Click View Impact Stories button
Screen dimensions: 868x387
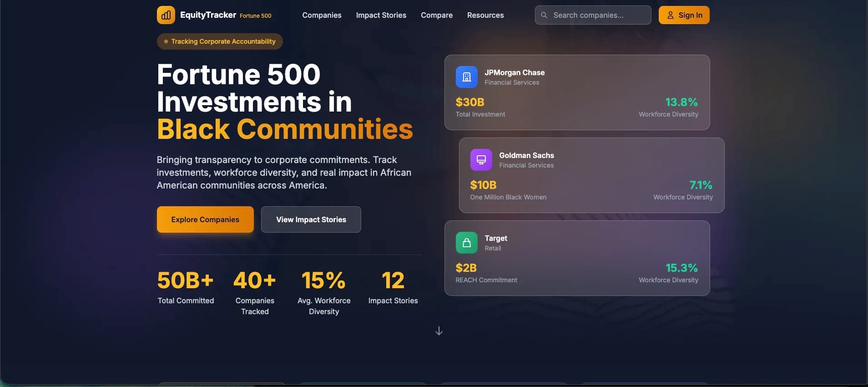click(x=311, y=219)
